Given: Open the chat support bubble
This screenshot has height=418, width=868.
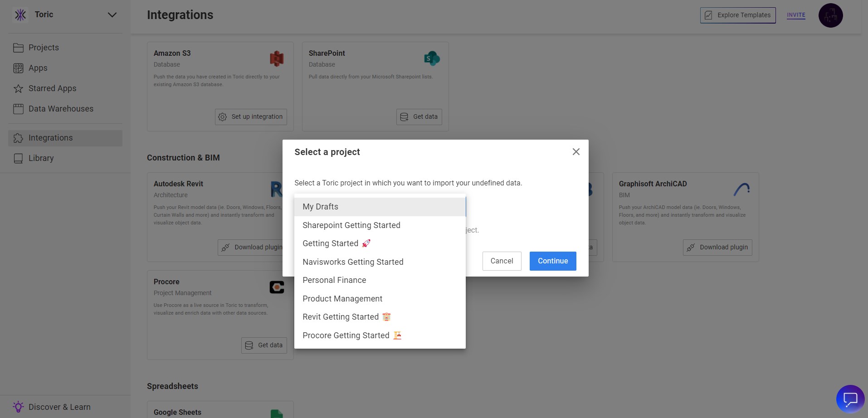Looking at the screenshot, I should pos(850,399).
